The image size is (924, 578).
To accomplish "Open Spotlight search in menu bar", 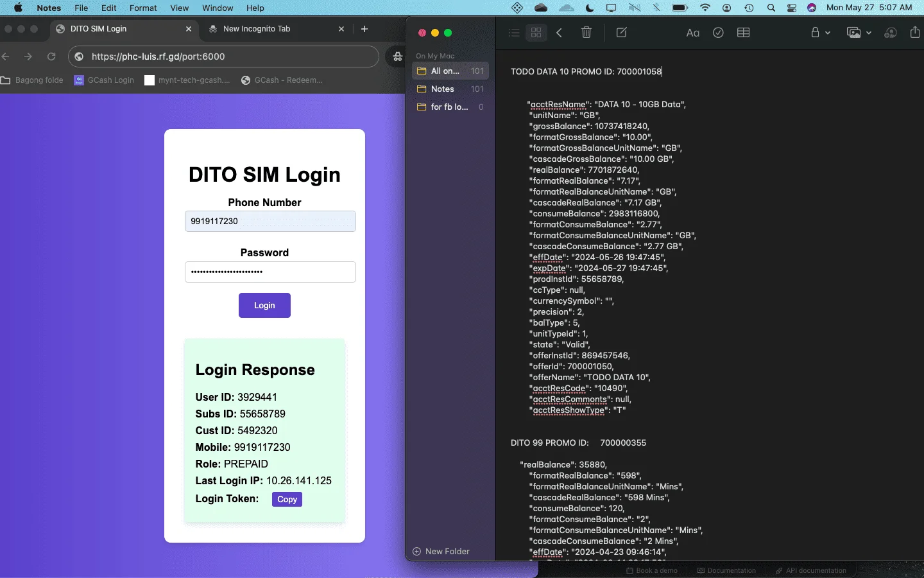I will coord(771,8).
